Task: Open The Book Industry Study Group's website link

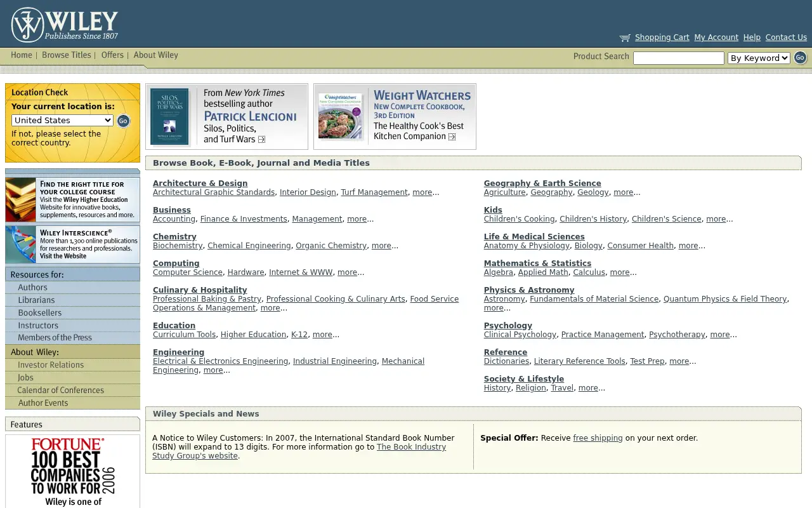Action: 299,451
